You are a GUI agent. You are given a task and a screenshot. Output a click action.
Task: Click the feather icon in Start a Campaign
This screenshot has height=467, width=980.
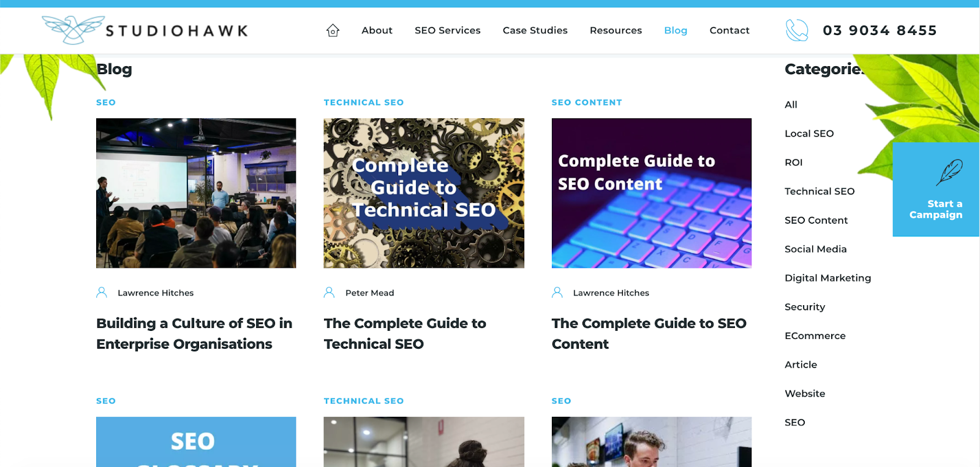coord(949,172)
